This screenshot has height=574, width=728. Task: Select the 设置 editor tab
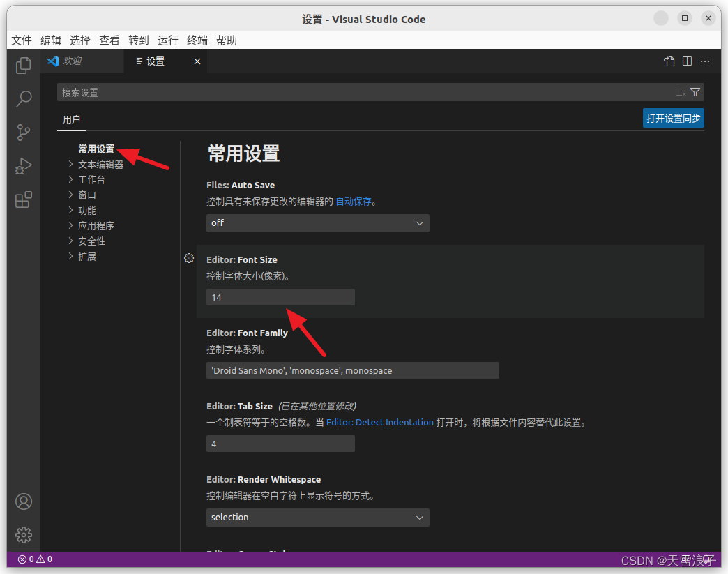pos(166,61)
